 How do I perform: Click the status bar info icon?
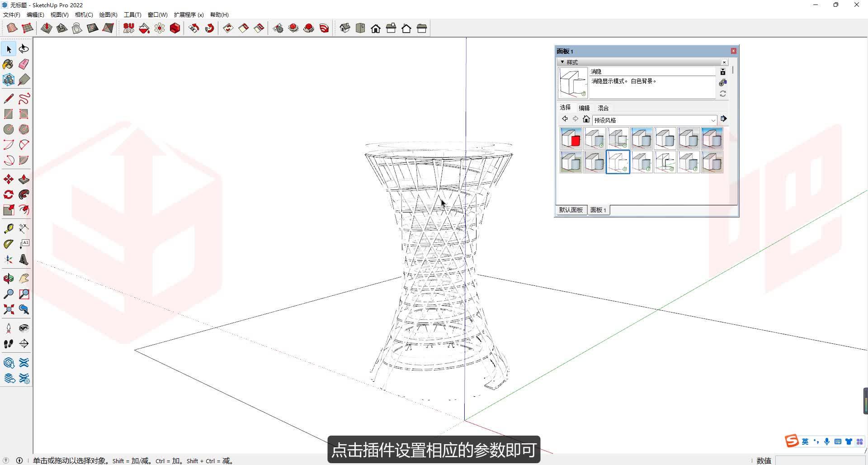pos(19,460)
